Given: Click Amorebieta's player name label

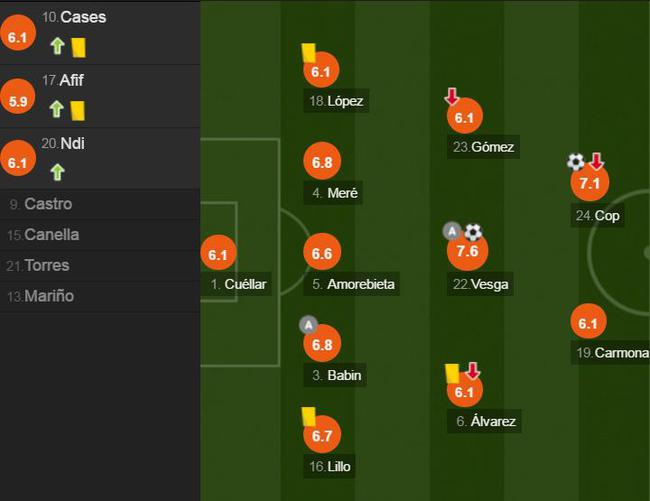Looking at the screenshot, I should click(360, 284).
